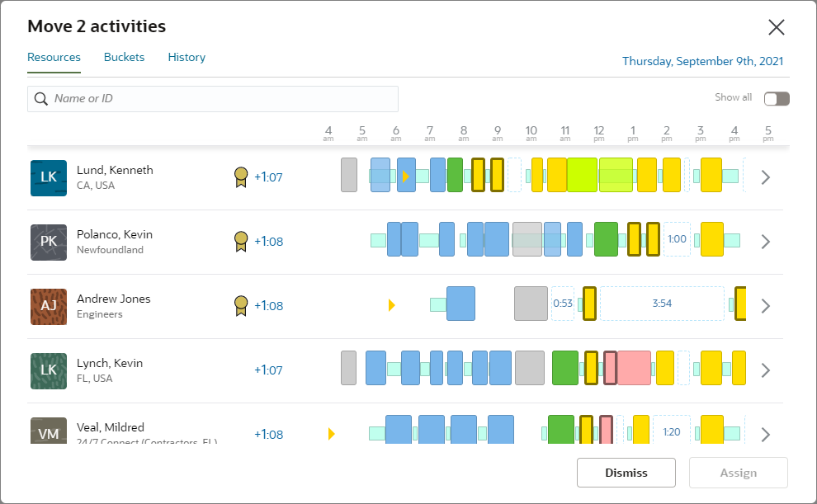This screenshot has height=504, width=817.
Task: Expand Kevin Polanco's row chevron
Action: (765, 242)
